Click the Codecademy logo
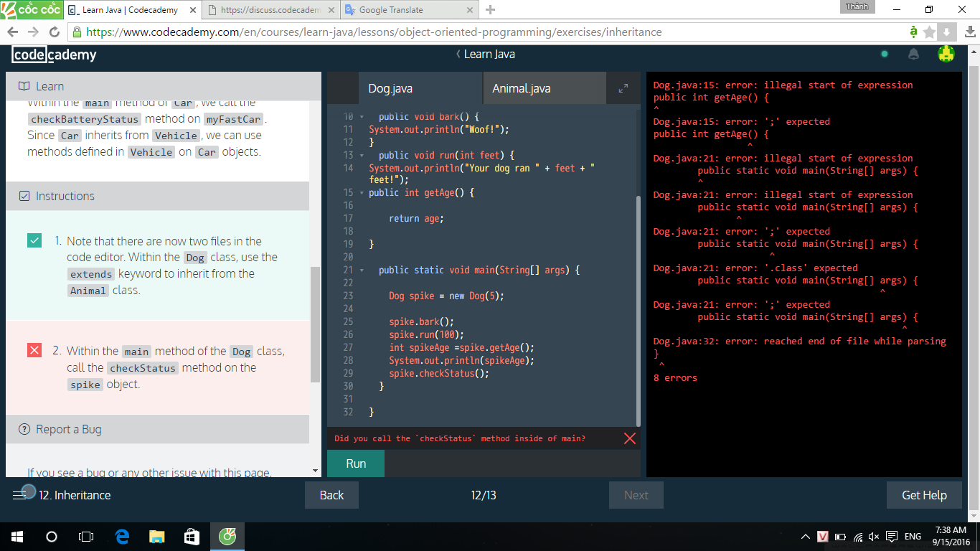 click(54, 55)
